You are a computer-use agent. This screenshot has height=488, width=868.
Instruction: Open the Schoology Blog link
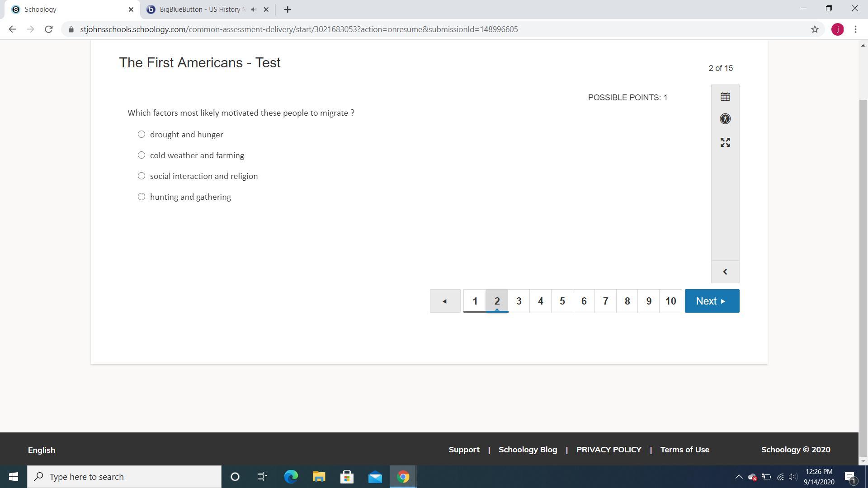[528, 450]
